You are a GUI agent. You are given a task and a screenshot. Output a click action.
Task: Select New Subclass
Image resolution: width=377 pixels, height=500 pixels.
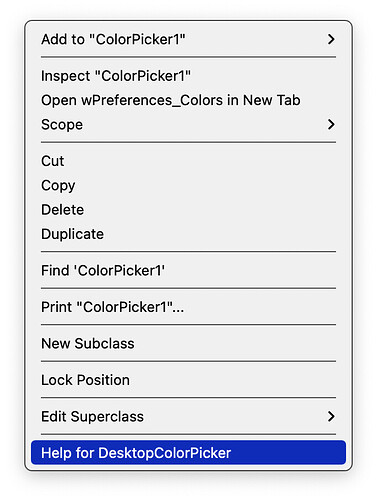(x=188, y=343)
